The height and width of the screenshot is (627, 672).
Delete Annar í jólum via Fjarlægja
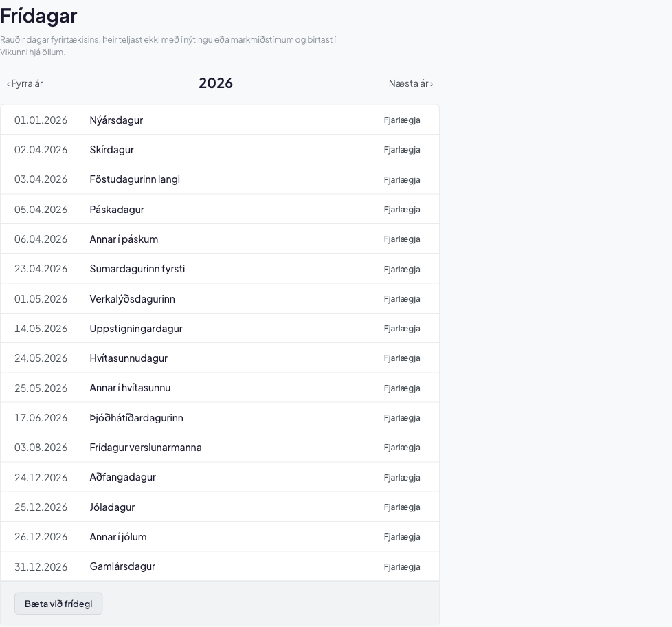click(x=401, y=536)
